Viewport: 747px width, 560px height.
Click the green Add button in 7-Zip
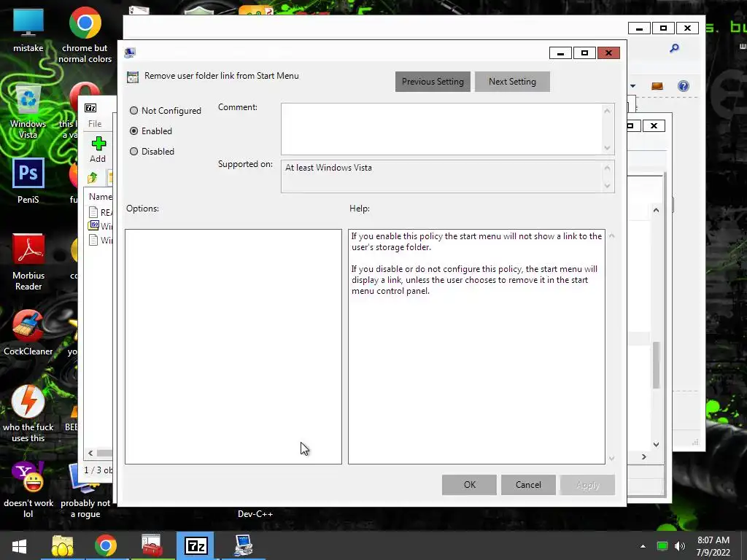[x=98, y=149]
